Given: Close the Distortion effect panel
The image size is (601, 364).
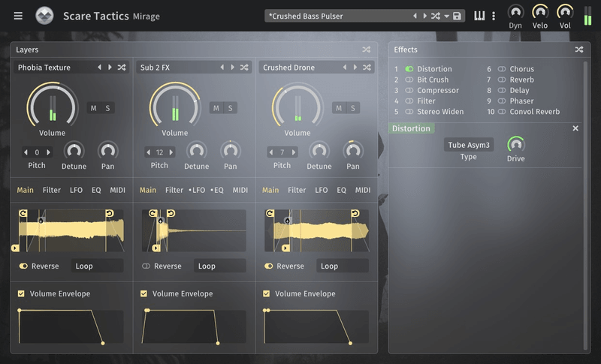Looking at the screenshot, I should (575, 128).
